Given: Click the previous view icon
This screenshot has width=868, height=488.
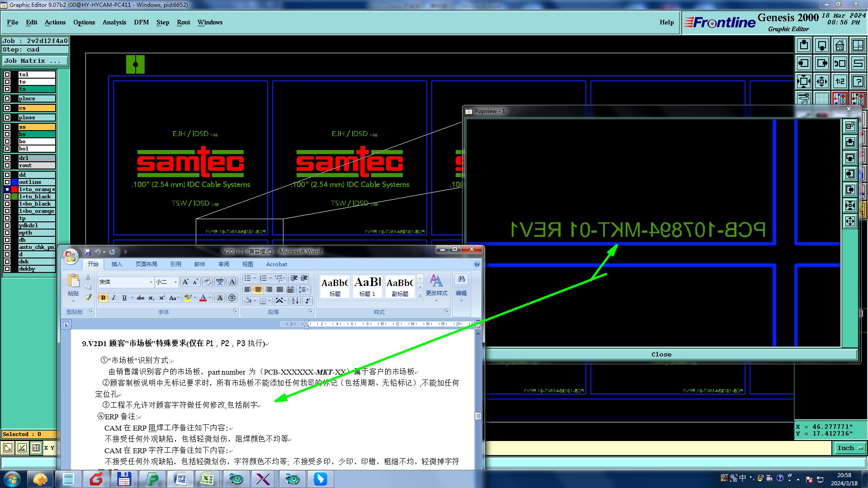Looking at the screenshot, I should coord(840,63).
